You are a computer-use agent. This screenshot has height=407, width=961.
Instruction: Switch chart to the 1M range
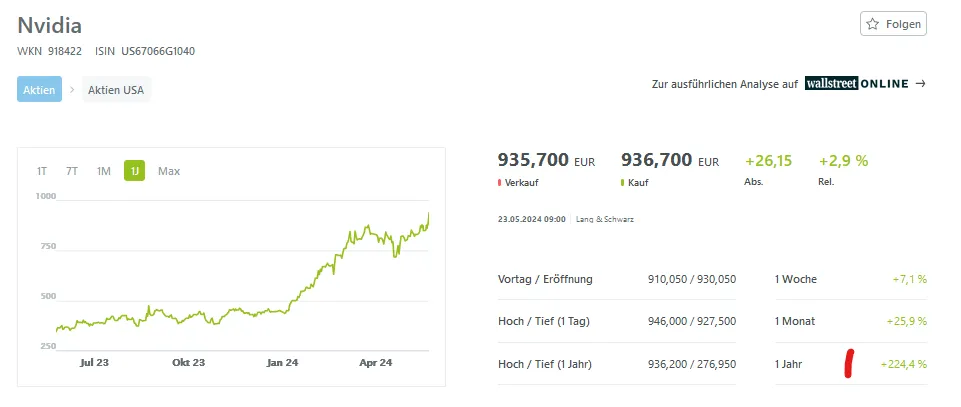103,171
